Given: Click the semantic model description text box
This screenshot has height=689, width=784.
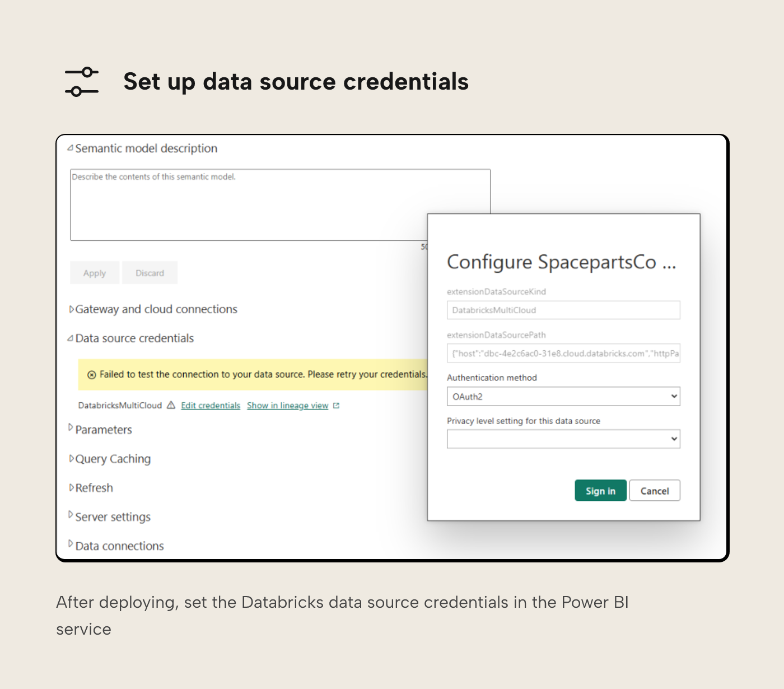Looking at the screenshot, I should pos(280,205).
